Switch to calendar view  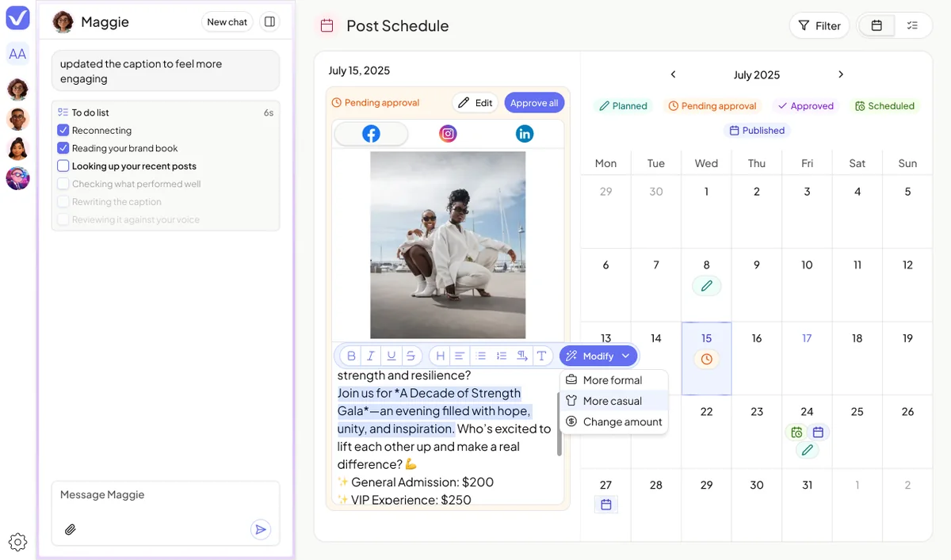pyautogui.click(x=877, y=25)
